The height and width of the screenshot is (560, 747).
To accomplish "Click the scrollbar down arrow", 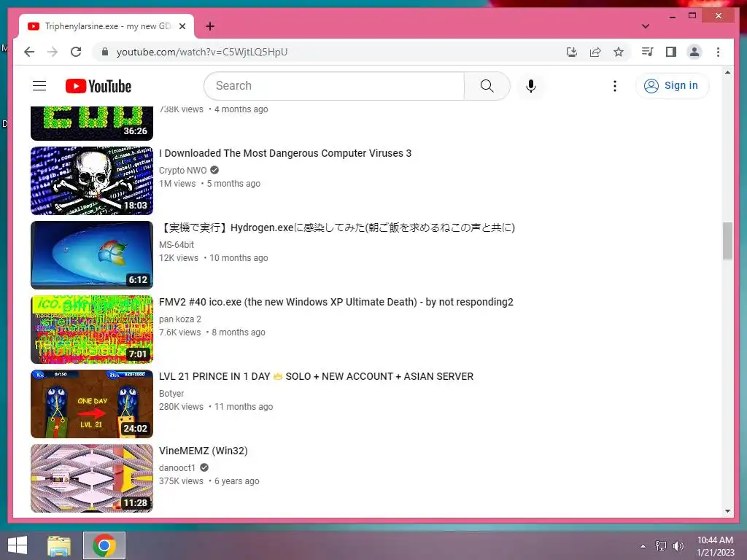I will click(727, 511).
